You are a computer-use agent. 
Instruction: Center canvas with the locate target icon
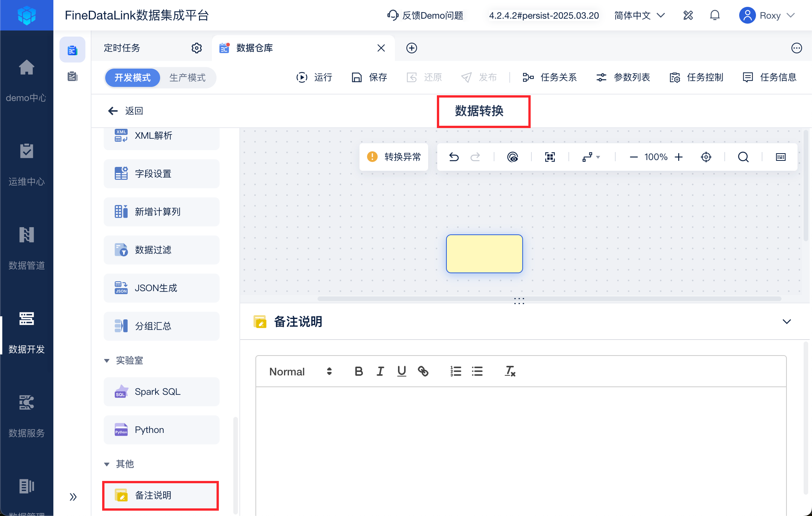706,157
